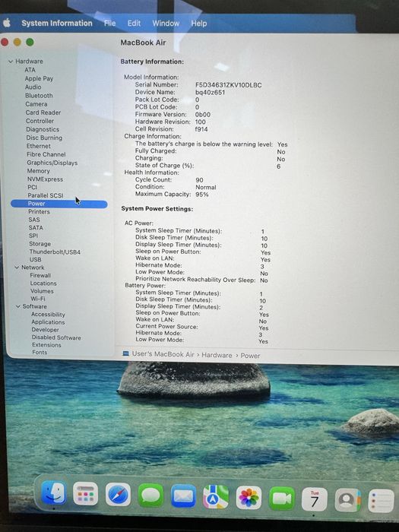This screenshot has height=532, width=399.
Task: Select NVMExpress in sidebar
Action: (45, 179)
